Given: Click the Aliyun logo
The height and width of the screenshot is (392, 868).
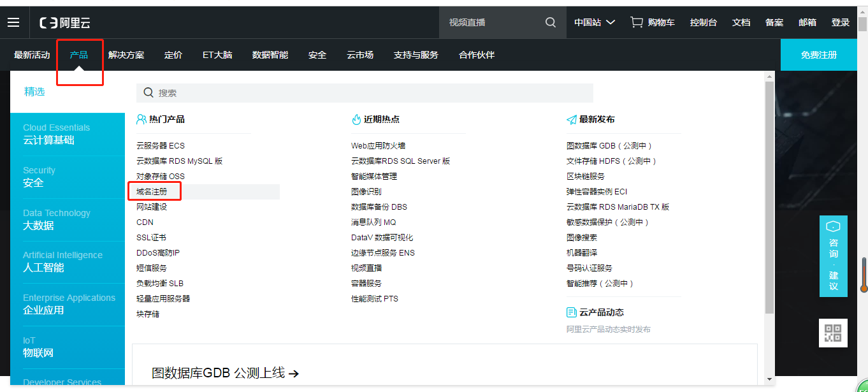Looking at the screenshot, I should pyautogui.click(x=65, y=23).
